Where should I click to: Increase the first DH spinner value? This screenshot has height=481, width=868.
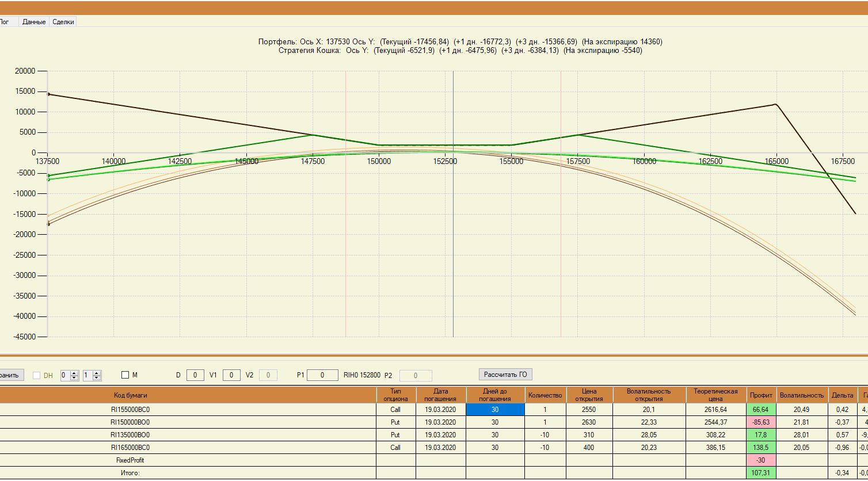(x=74, y=373)
